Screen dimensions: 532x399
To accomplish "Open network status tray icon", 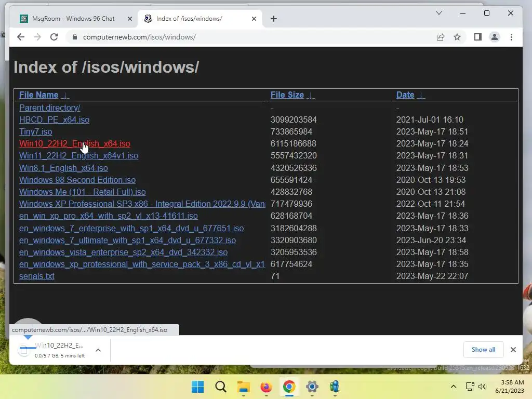I will [470, 387].
